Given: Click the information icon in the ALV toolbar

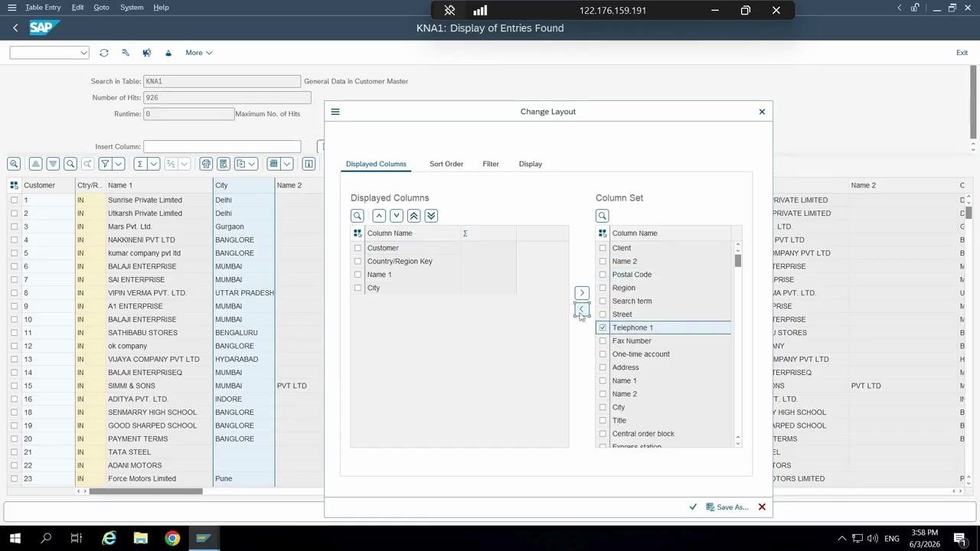Looking at the screenshot, I should [309, 164].
